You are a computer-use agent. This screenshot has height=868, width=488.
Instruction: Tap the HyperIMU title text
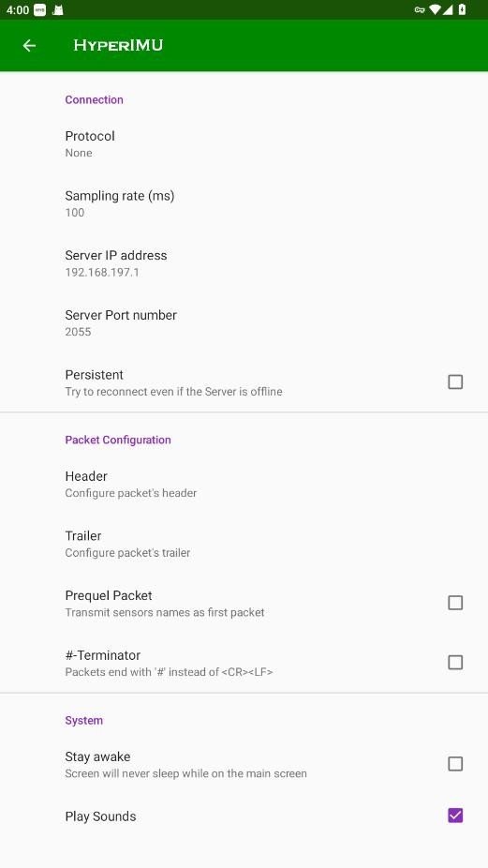pos(118,45)
